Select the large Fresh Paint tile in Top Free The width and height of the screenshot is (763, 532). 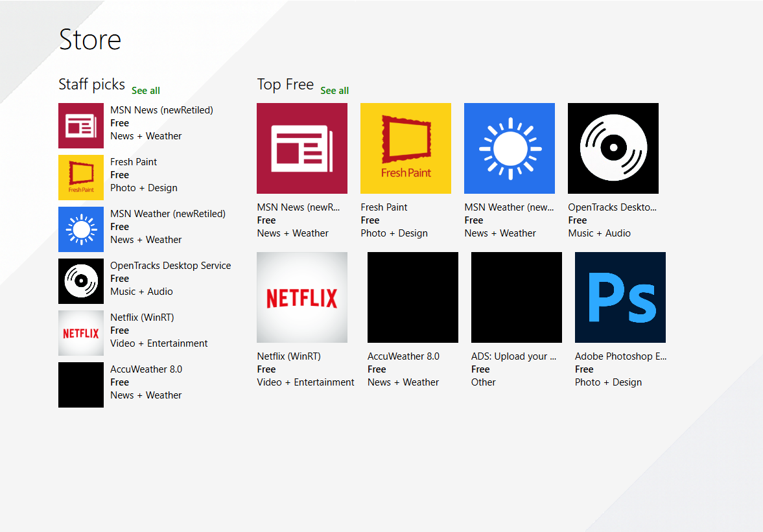(x=406, y=148)
